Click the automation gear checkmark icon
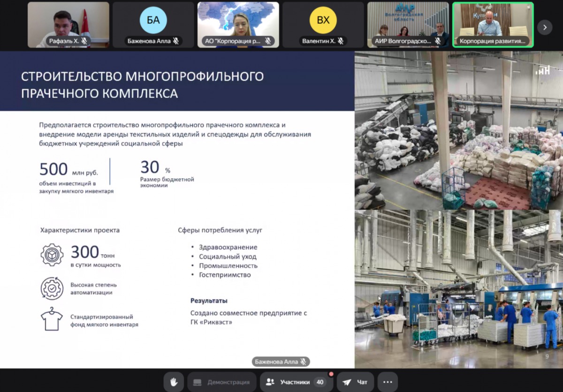Viewport: 563px width, 392px height. point(52,288)
